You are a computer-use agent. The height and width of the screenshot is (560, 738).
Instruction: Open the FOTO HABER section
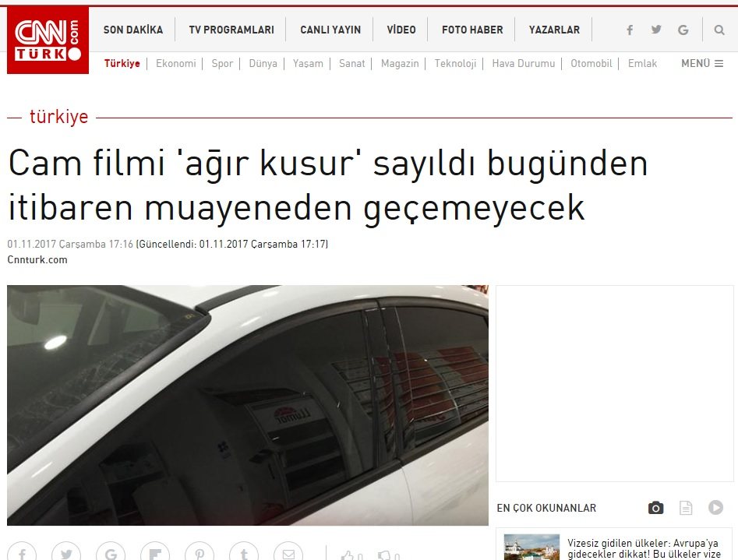pyautogui.click(x=472, y=30)
